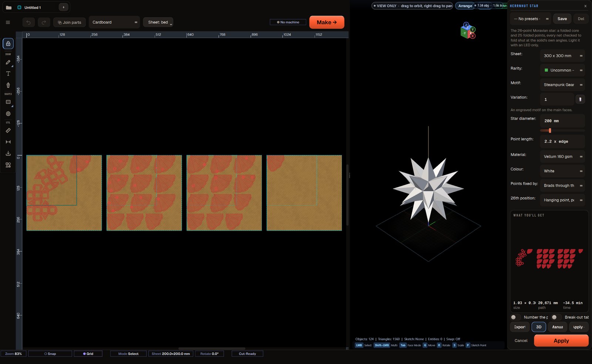
Task: Activate the lock/select tool in left toolbar
Action: point(8,44)
